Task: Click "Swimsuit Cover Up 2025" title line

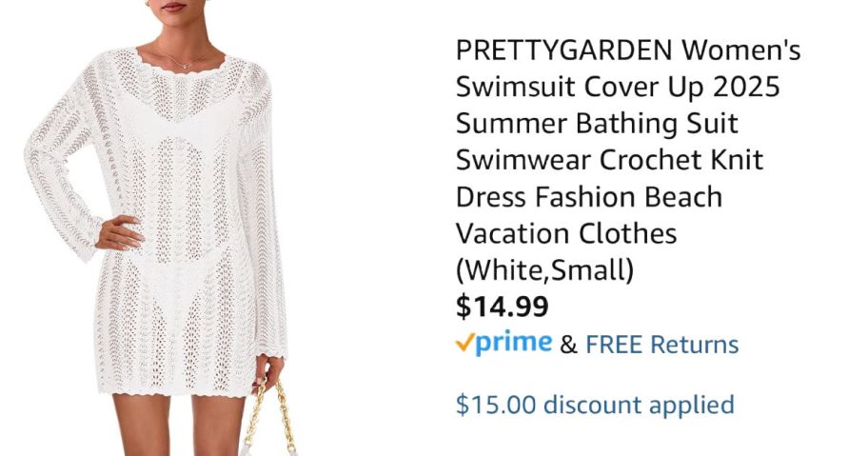Action: tap(618, 87)
